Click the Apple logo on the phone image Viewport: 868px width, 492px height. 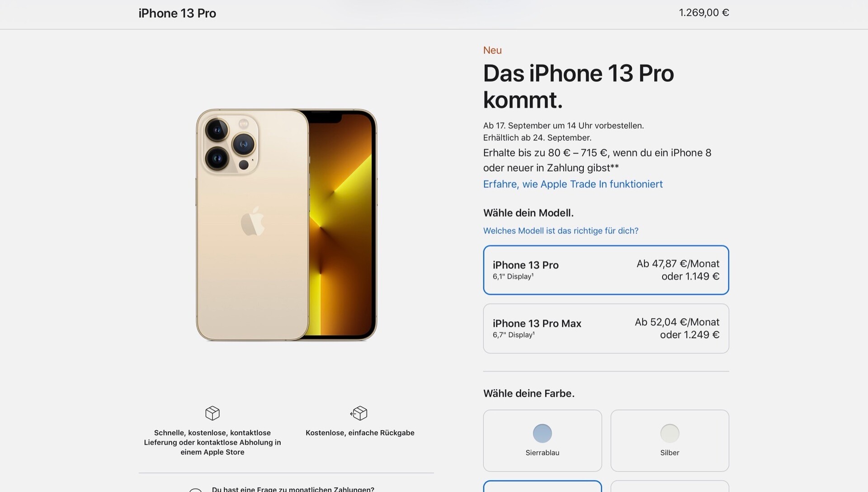[x=252, y=221]
